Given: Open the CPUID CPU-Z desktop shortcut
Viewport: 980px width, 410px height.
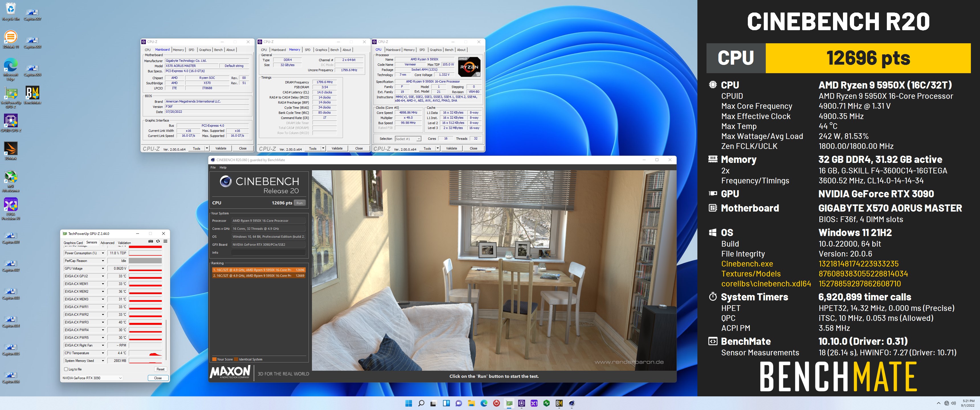Looking at the screenshot, I should [11, 123].
